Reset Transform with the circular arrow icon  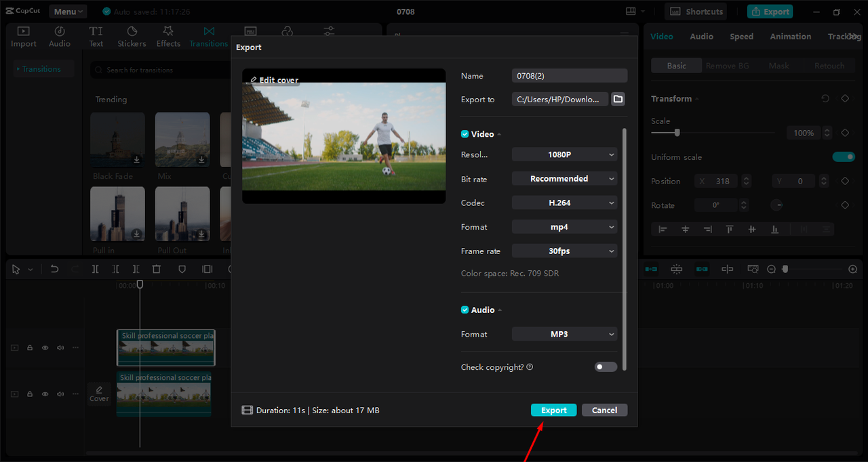tap(825, 99)
